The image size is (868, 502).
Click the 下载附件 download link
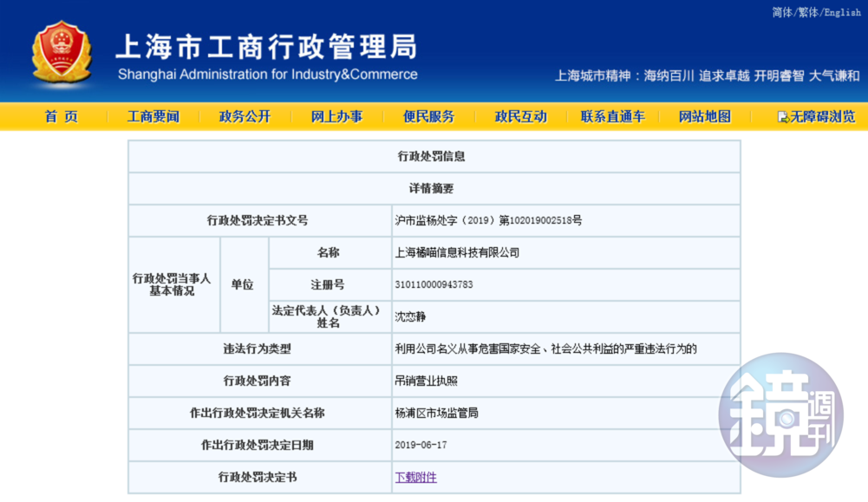coord(415,477)
